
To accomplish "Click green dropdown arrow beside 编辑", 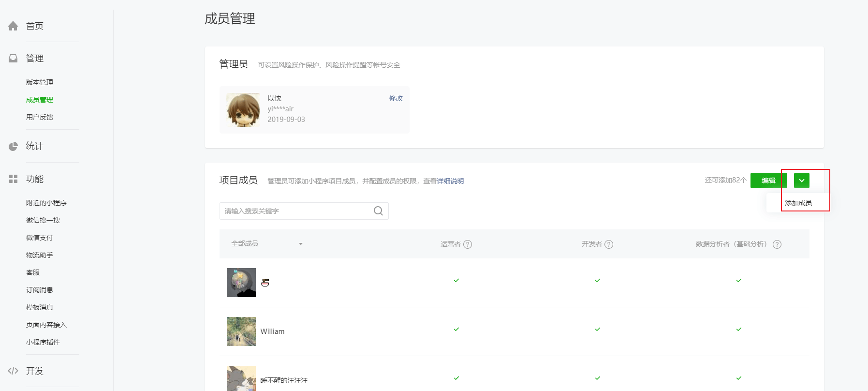I will (x=802, y=180).
